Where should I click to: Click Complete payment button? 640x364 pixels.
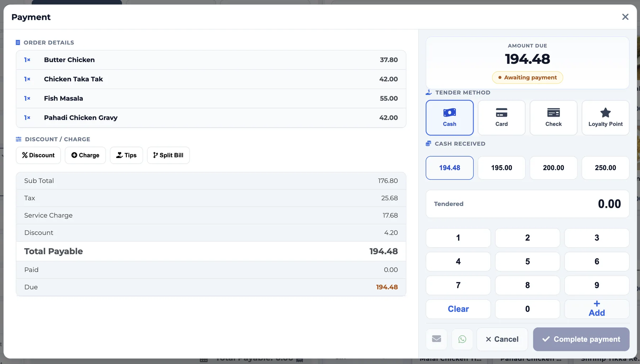581,339
